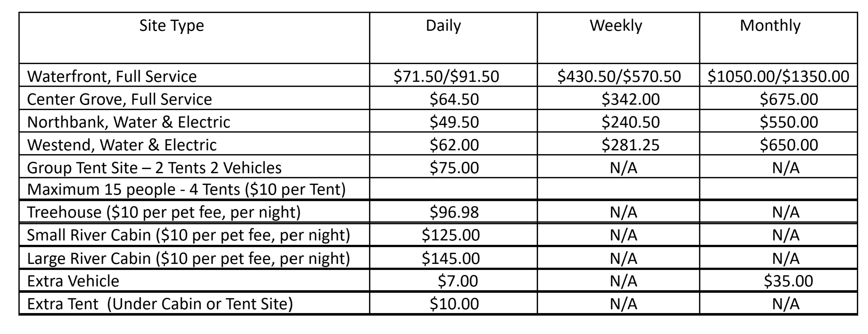Select the Maximum 15 people text cell
This screenshot has height=334, width=868.
[186, 189]
